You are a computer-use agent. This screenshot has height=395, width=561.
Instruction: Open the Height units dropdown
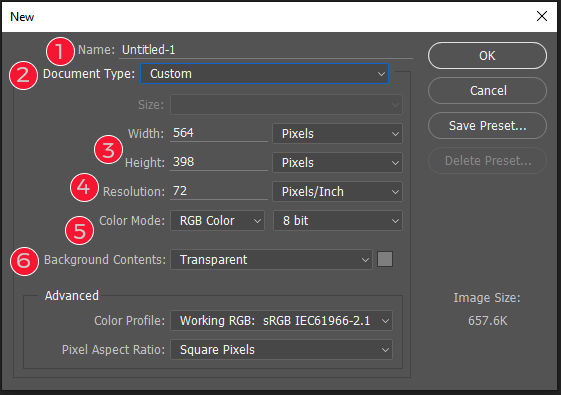coord(337,162)
